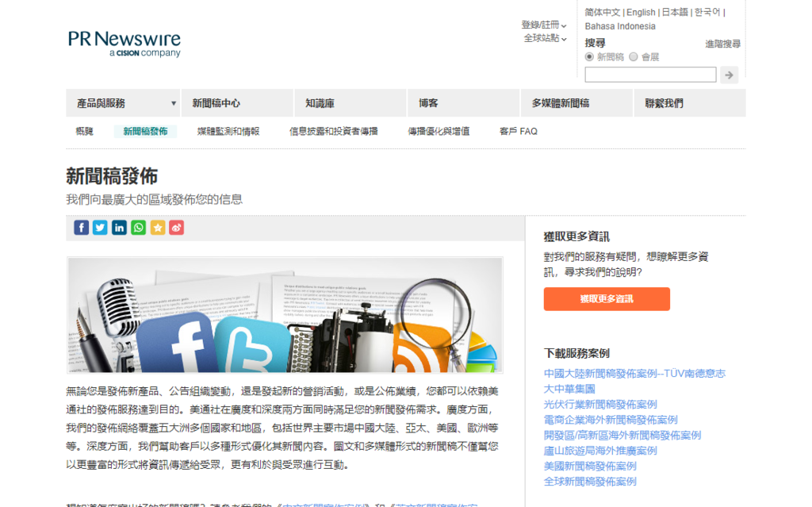
Task: Open the 媒體監測和情報 sub-tab
Action: (228, 132)
